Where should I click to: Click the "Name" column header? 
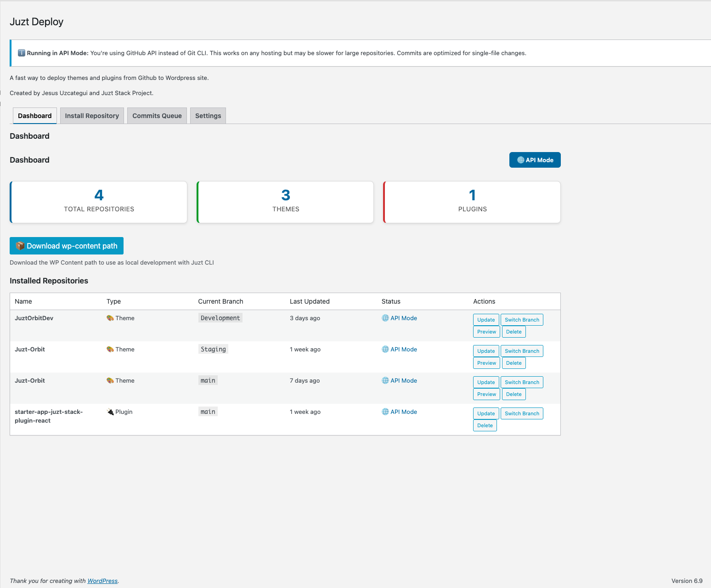pyautogui.click(x=23, y=301)
